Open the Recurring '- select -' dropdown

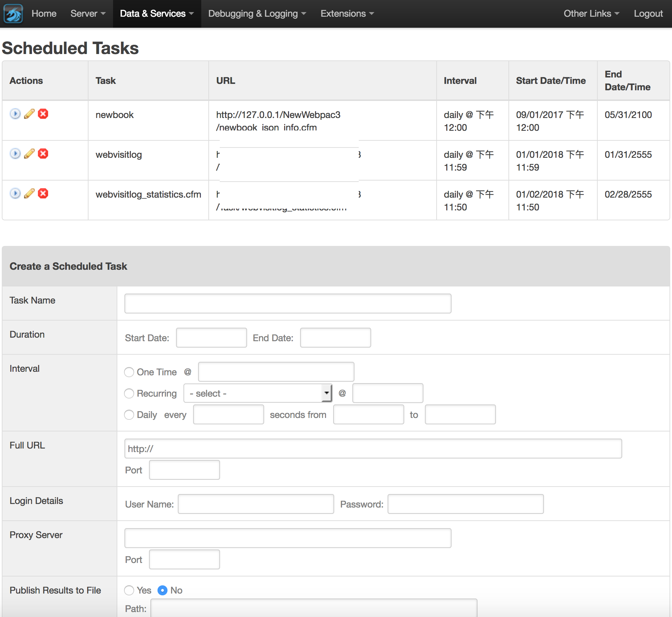(x=258, y=393)
